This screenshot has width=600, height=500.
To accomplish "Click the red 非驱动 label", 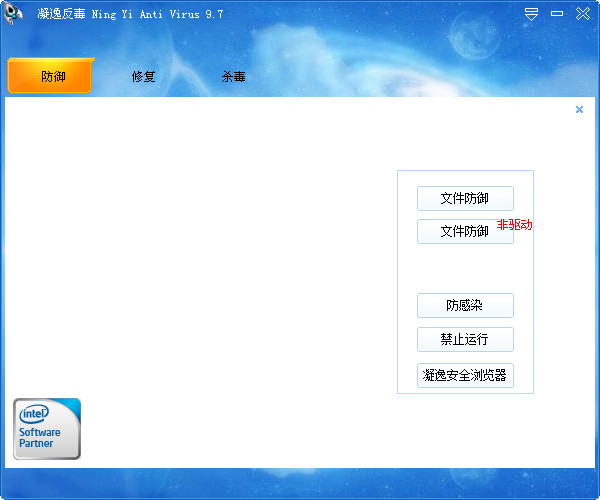I will click(514, 225).
